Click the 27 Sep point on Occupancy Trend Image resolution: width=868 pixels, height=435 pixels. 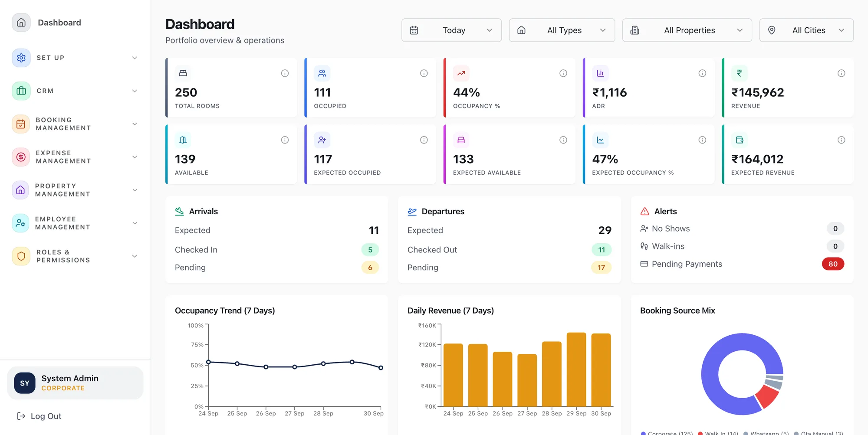point(295,367)
